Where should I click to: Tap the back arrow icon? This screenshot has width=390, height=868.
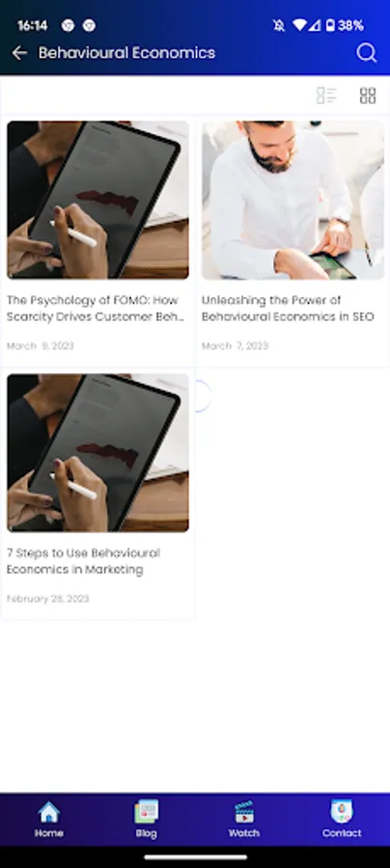pos(19,53)
